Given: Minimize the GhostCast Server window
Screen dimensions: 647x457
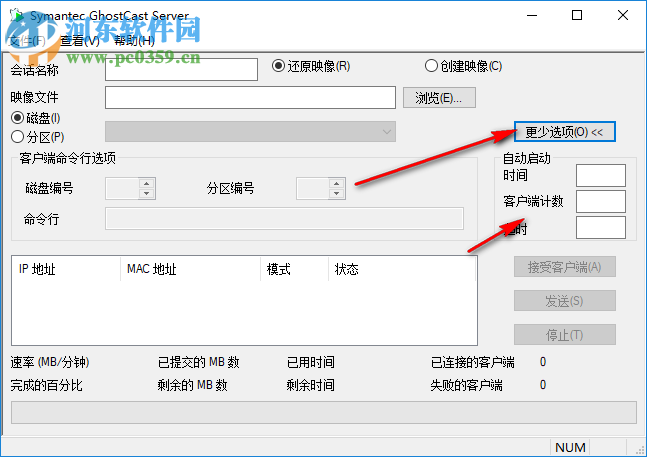Looking at the screenshot, I should coord(532,15).
